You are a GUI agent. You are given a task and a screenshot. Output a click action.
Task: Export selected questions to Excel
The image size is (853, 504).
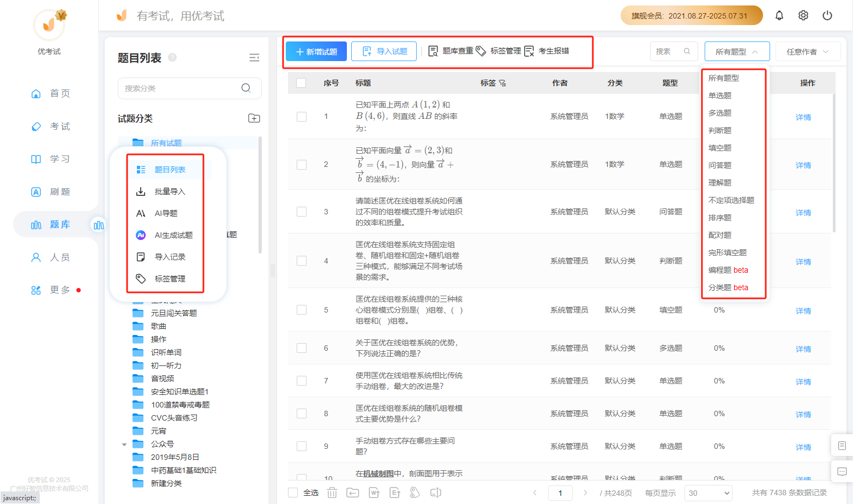(x=395, y=493)
